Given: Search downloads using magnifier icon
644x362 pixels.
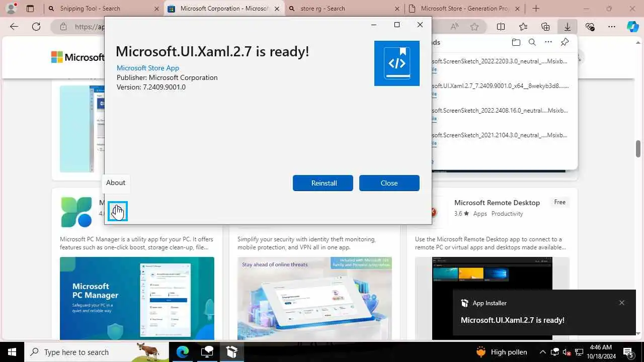Looking at the screenshot, I should pyautogui.click(x=532, y=42).
